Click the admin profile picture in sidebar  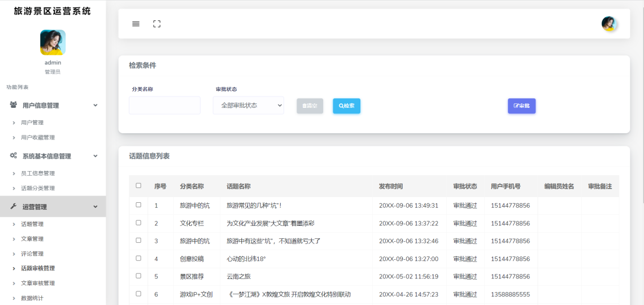pyautogui.click(x=53, y=42)
